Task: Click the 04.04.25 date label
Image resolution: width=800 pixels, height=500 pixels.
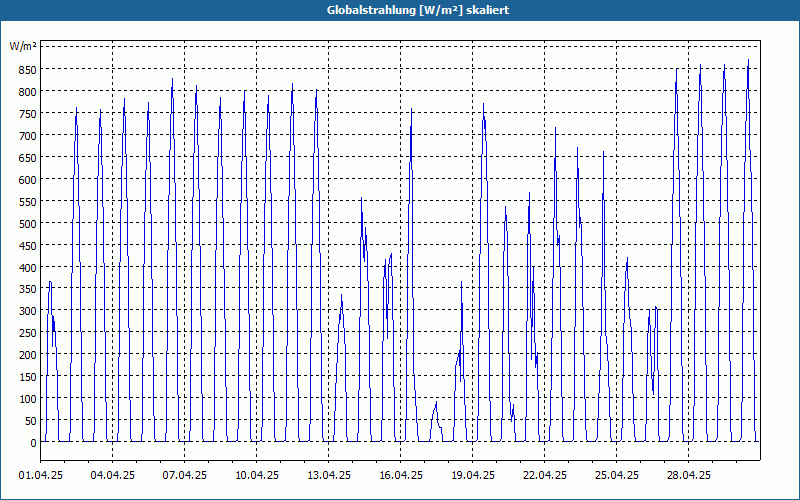Action: click(113, 476)
